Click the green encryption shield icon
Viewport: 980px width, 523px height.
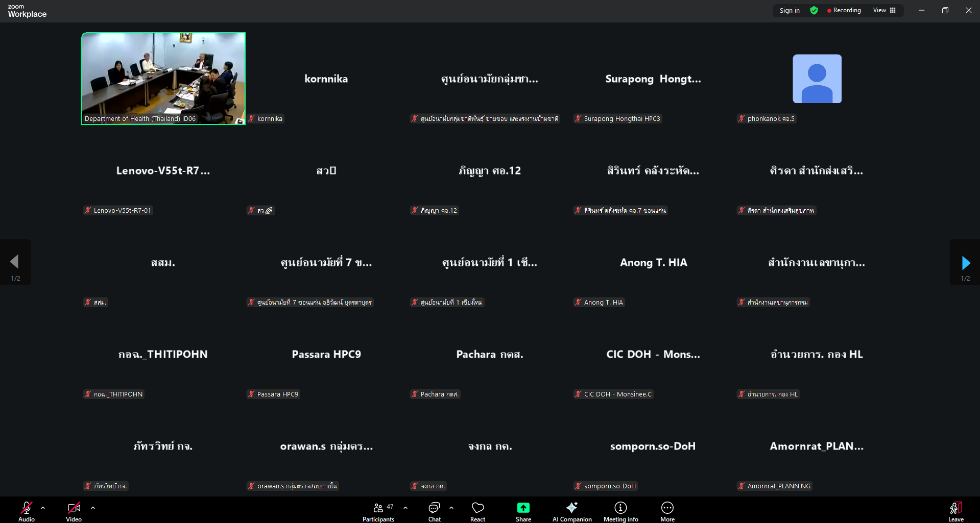coord(814,10)
